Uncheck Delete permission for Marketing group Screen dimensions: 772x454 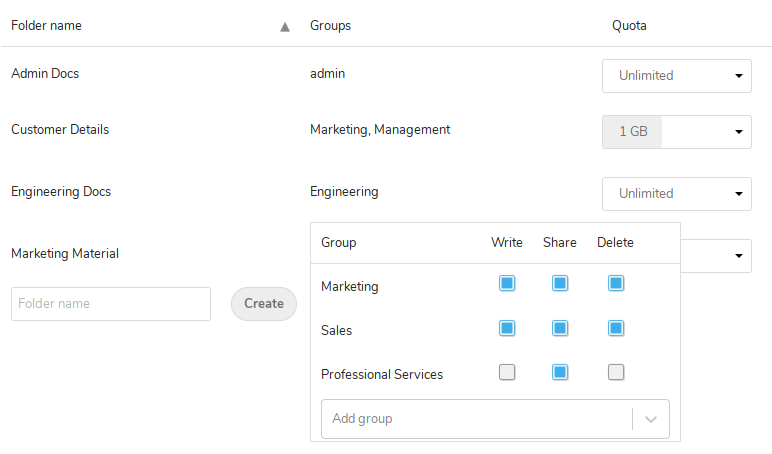point(616,284)
